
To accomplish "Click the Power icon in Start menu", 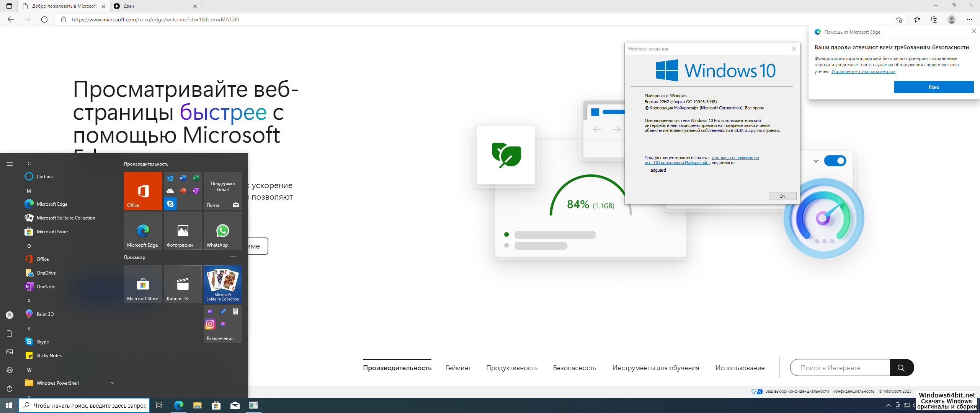I will point(10,389).
